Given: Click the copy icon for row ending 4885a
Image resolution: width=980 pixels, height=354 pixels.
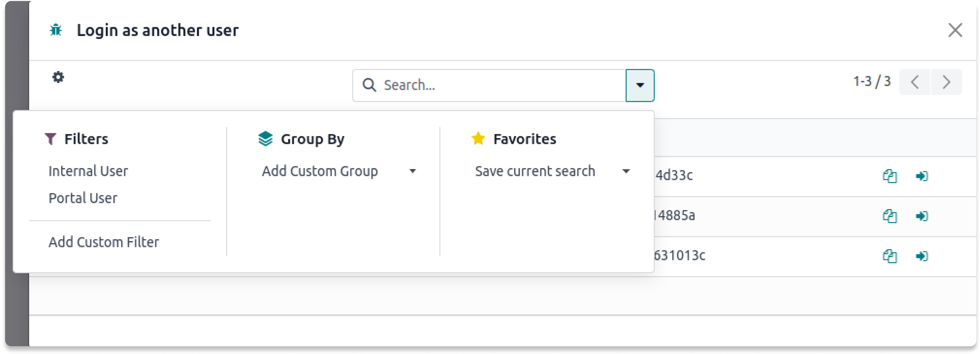Looking at the screenshot, I should (889, 216).
